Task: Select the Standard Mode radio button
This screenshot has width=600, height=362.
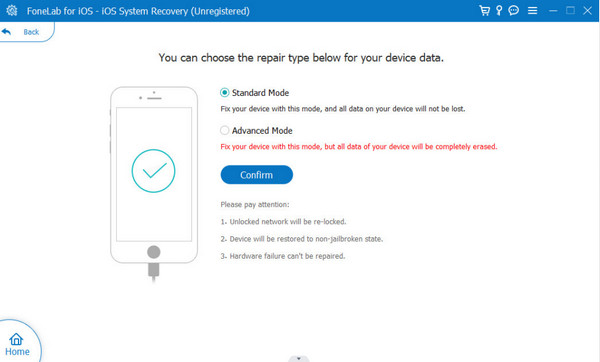Action: point(225,93)
